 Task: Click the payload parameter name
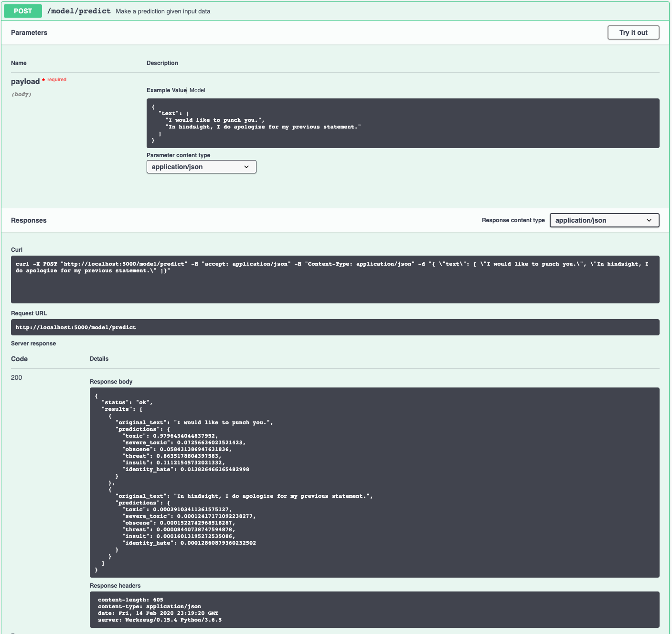pos(25,82)
